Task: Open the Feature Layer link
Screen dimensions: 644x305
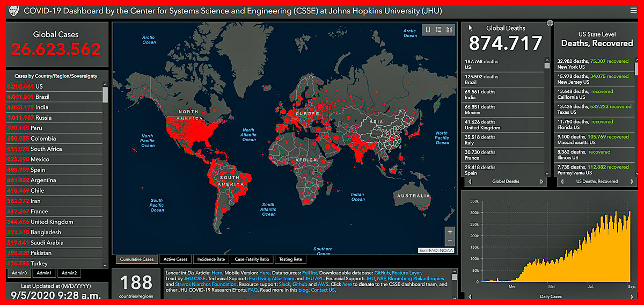Action: tap(407, 273)
